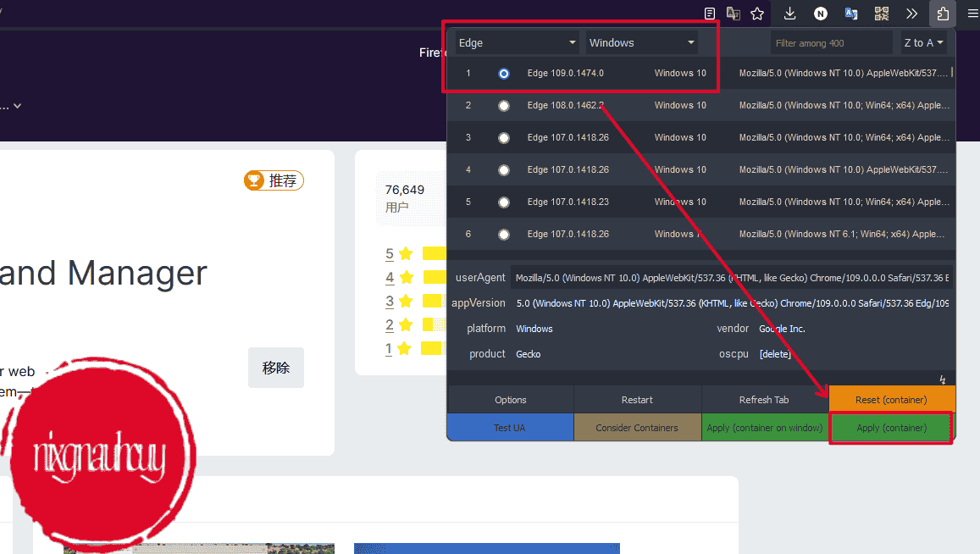Open the 3 star ratings link

[390, 302]
